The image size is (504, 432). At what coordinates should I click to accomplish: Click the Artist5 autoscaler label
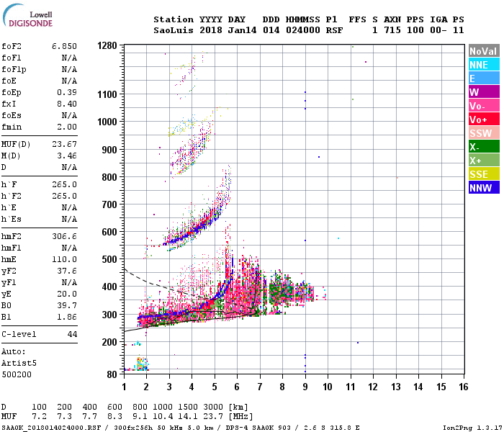pyautogui.click(x=19, y=363)
